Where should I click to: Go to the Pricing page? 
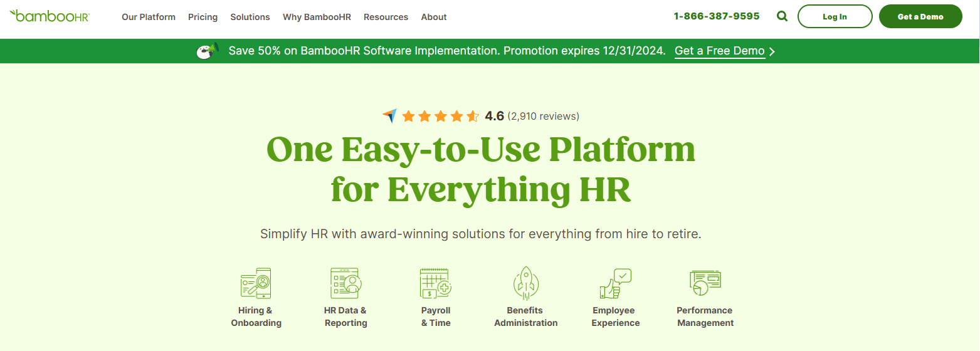(x=203, y=17)
